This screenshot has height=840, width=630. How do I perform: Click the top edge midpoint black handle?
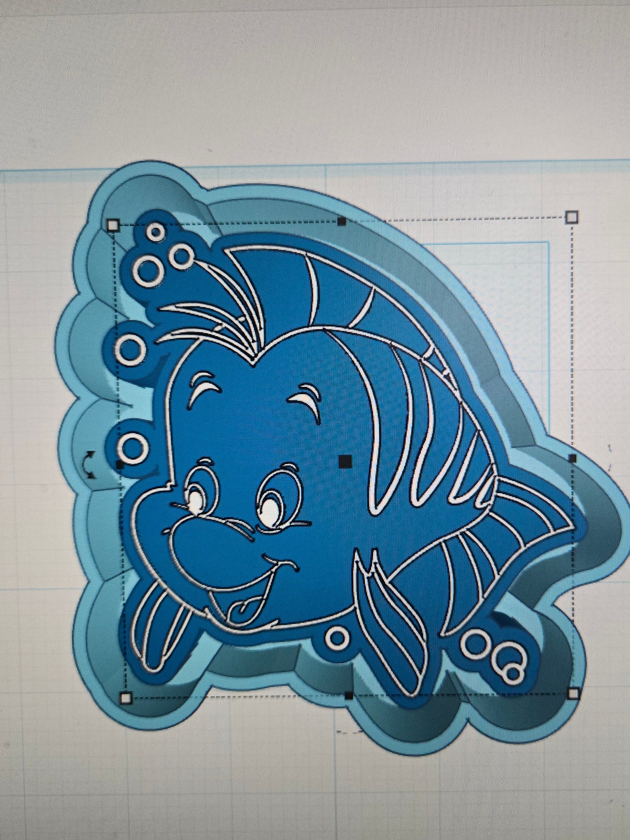point(342,222)
